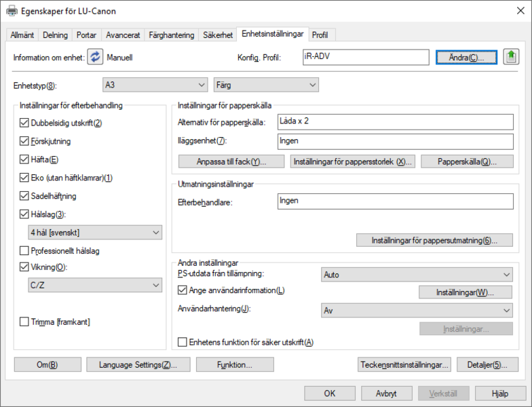
Task: Enable Enhetens funktion för säker utskrift
Action: coord(182,342)
